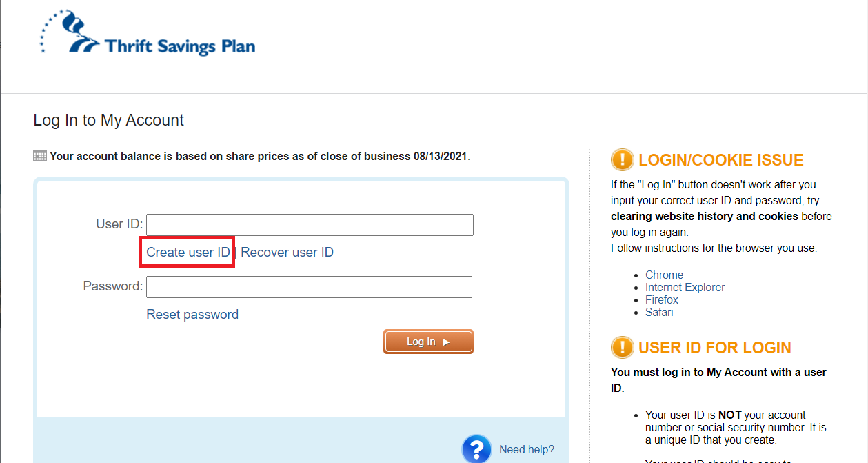Click the Need help text link
The image size is (868, 463).
click(526, 449)
